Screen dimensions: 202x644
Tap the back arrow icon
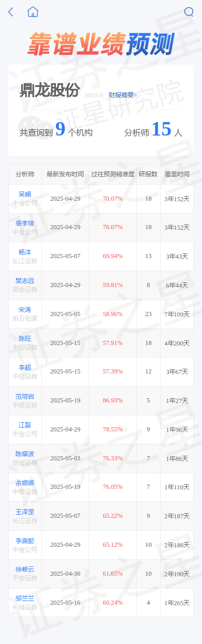[x=11, y=12]
